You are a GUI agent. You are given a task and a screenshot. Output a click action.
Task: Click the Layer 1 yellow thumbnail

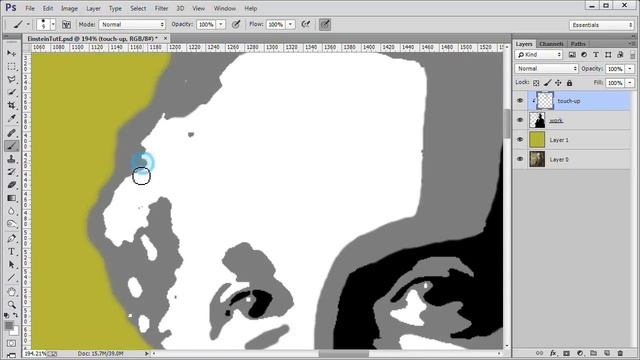[537, 140]
